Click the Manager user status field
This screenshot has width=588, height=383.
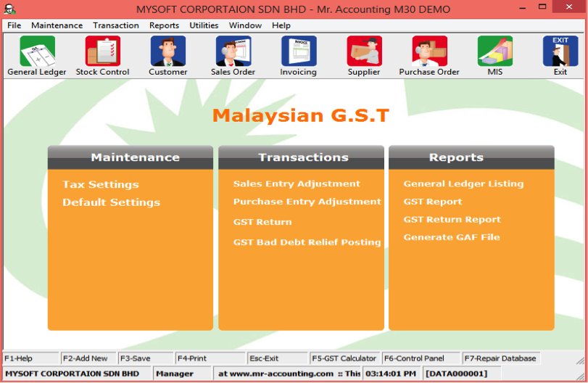pos(182,374)
